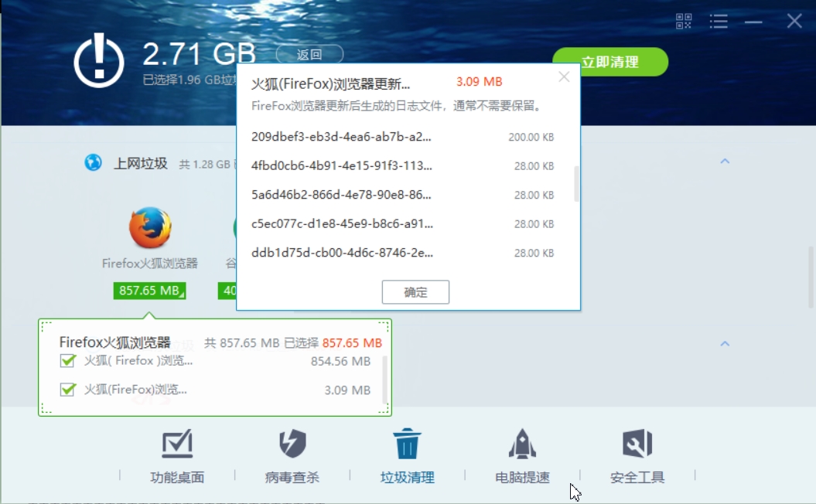Uncheck the 854.56 MB Firefox item
The height and width of the screenshot is (504, 816).
pos(67,360)
